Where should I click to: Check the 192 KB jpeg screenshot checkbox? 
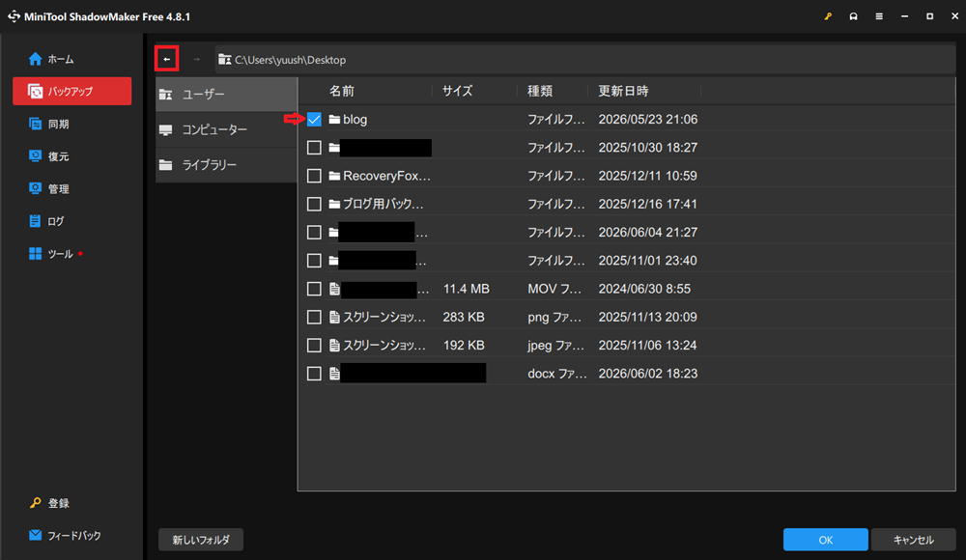(x=314, y=346)
